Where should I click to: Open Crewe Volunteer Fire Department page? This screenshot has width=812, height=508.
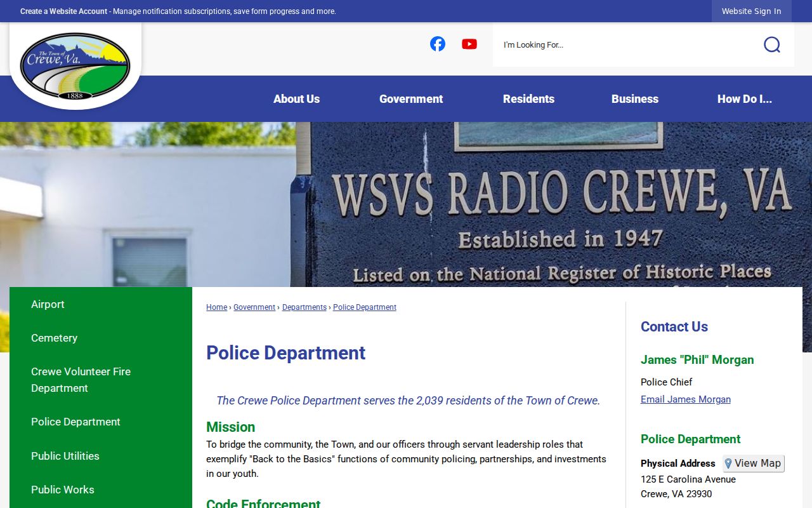(100, 380)
